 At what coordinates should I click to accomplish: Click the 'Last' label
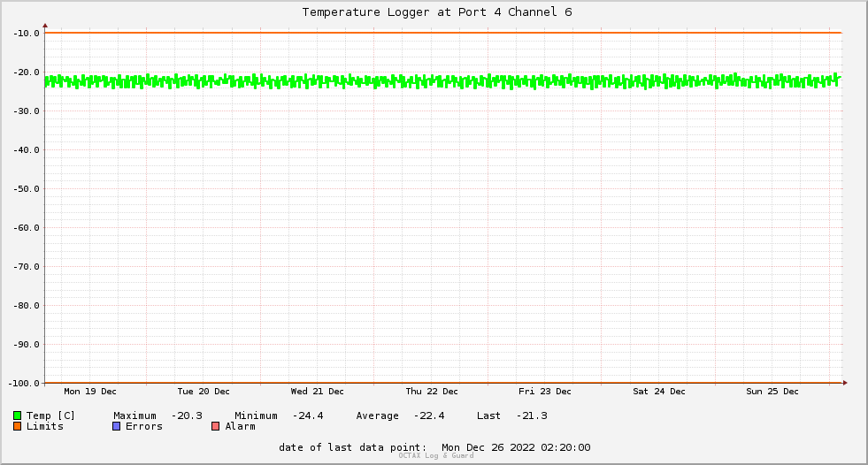pos(488,415)
